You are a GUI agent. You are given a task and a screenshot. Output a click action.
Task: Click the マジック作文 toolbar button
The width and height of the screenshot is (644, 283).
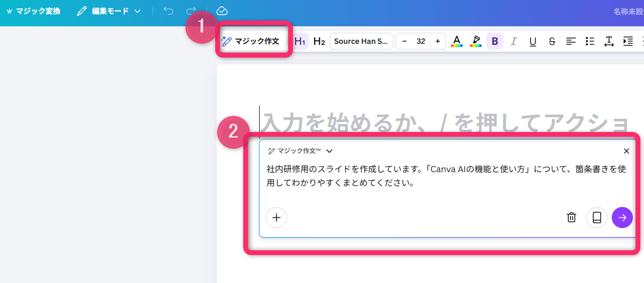[x=251, y=41]
